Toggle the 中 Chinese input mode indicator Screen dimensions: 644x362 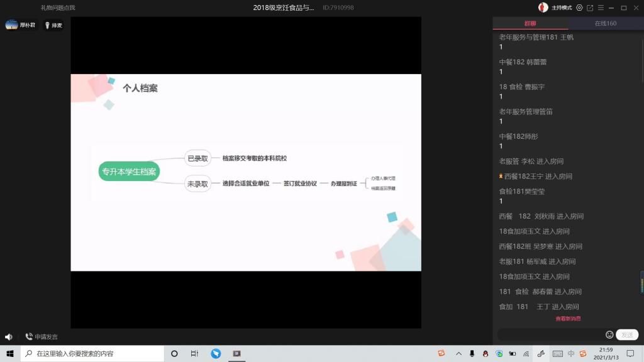pos(571,354)
